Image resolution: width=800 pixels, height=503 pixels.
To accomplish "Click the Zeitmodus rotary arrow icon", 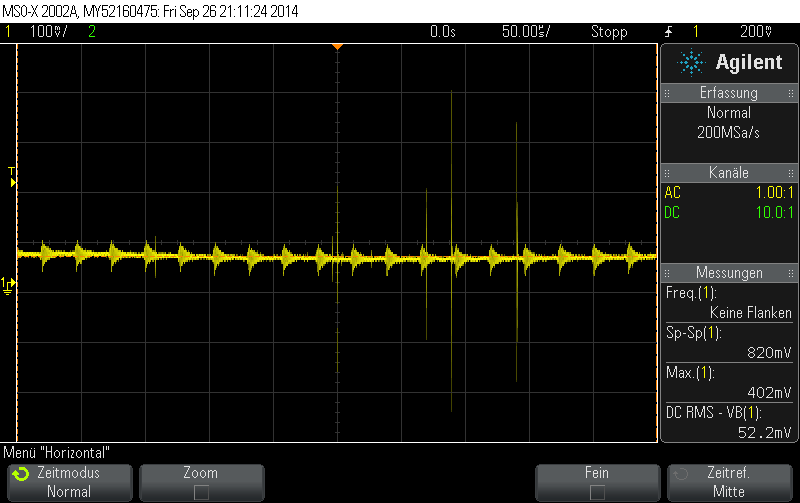I will pos(21,474).
